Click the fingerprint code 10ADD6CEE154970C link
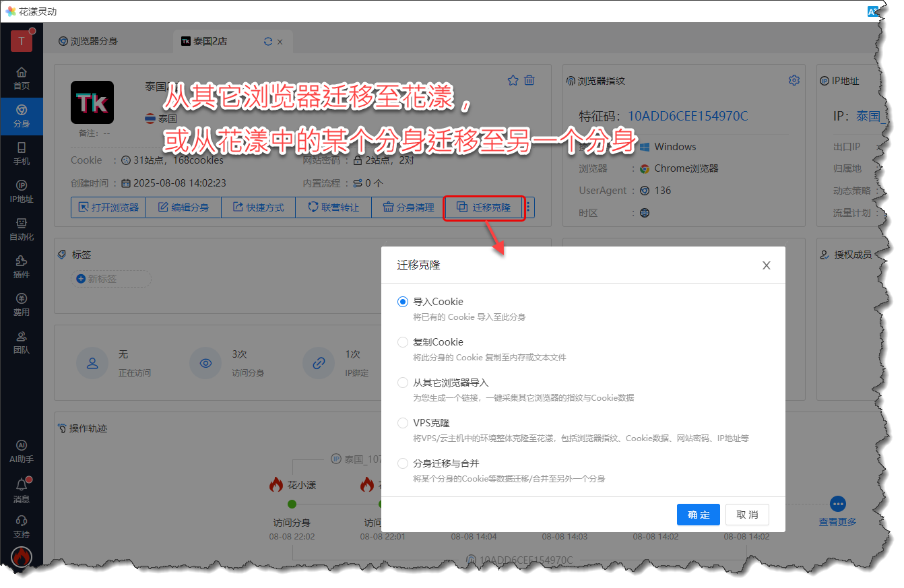 point(688,117)
